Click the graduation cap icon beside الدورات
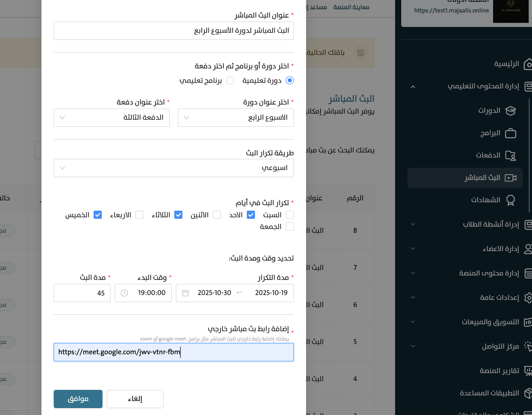This screenshot has height=415, width=532. (510, 111)
